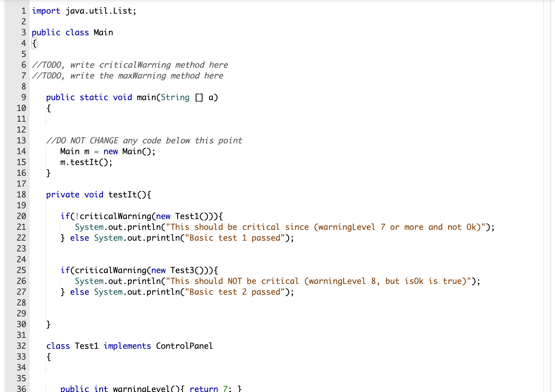Viewport: 555px width, 392px height.
Task: Click line number 9 in the gutter
Action: click(x=23, y=97)
